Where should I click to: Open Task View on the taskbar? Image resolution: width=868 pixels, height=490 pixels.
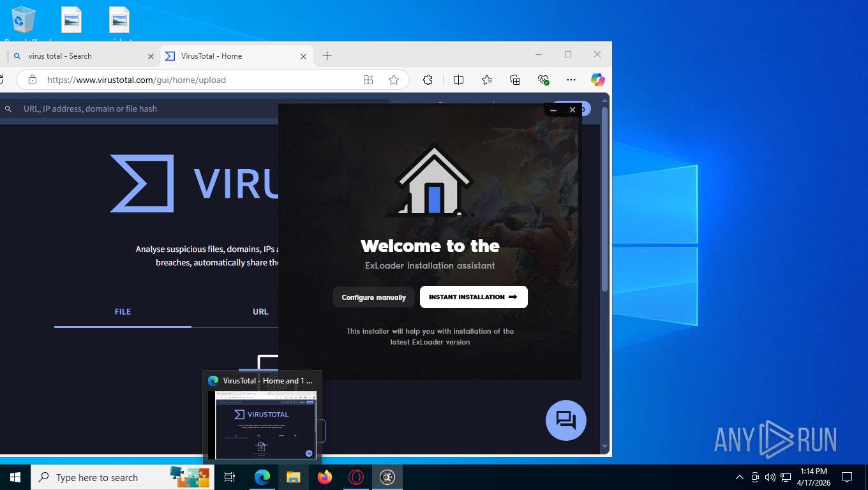coord(230,477)
